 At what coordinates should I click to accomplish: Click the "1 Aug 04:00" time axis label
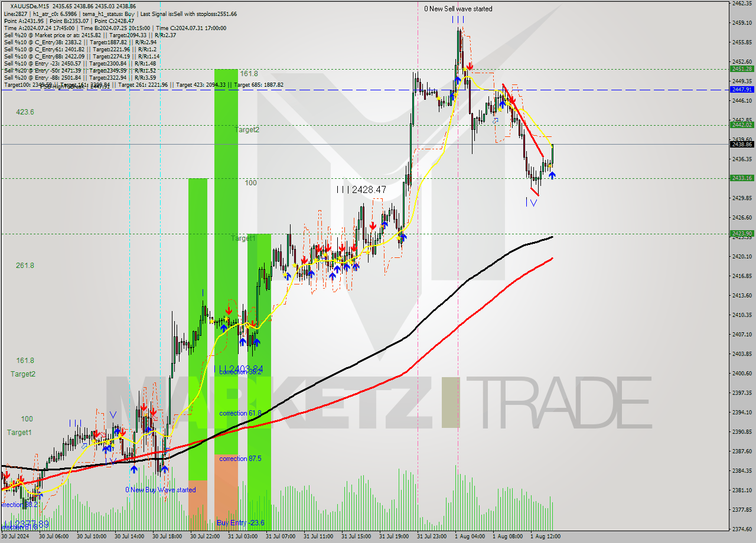tap(470, 537)
